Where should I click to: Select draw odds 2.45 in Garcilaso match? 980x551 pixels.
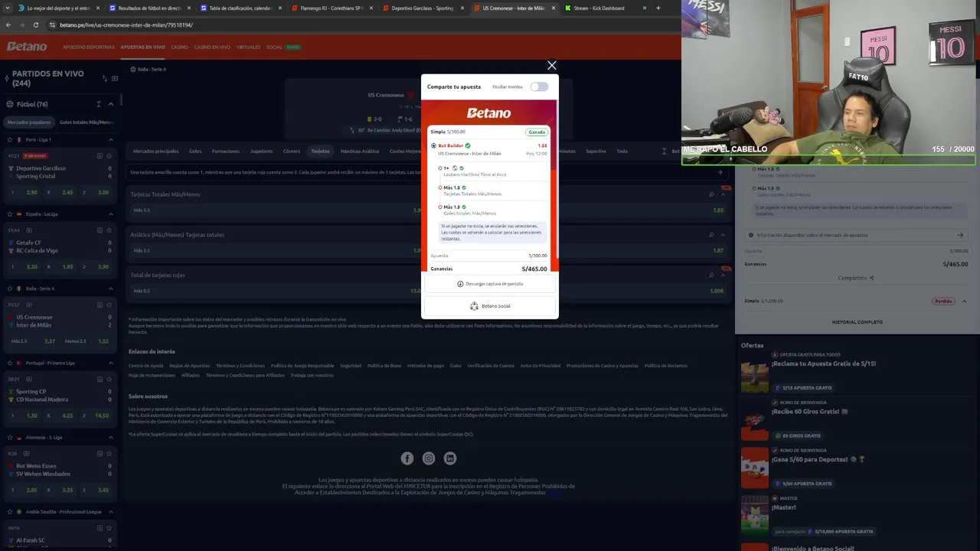(x=61, y=193)
